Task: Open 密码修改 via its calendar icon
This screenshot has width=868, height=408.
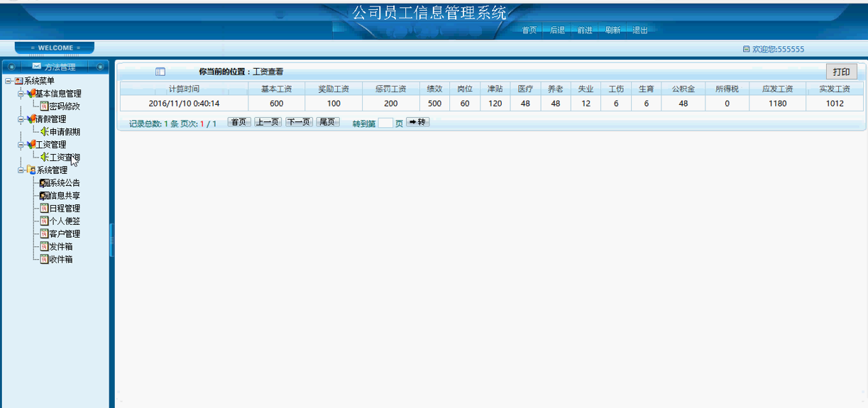Action: tap(44, 106)
